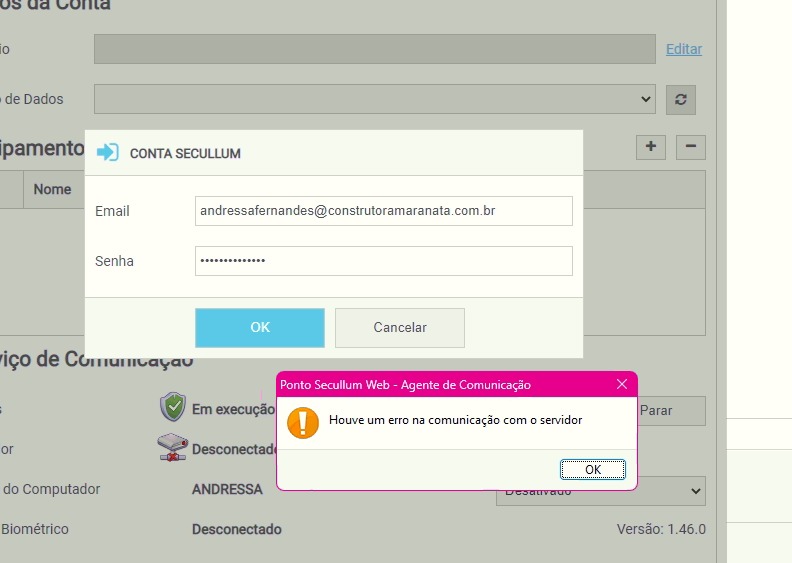Click the pink error dialog title bar
Viewport: 792px width, 563px height.
pyautogui.click(x=440, y=385)
